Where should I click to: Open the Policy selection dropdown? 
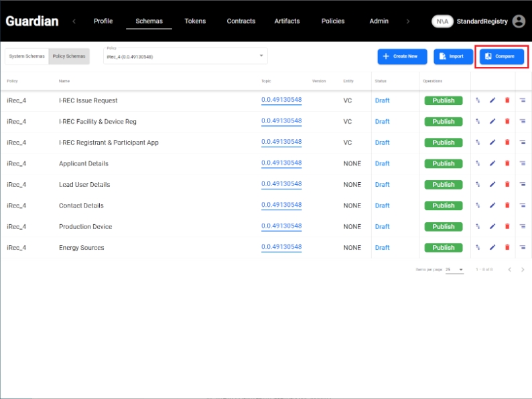[x=185, y=56]
